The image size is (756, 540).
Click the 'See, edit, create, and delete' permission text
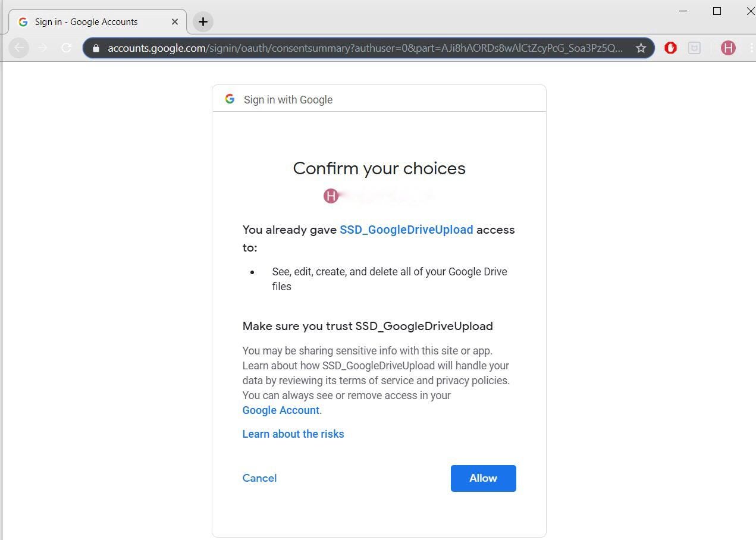pyautogui.click(x=390, y=279)
